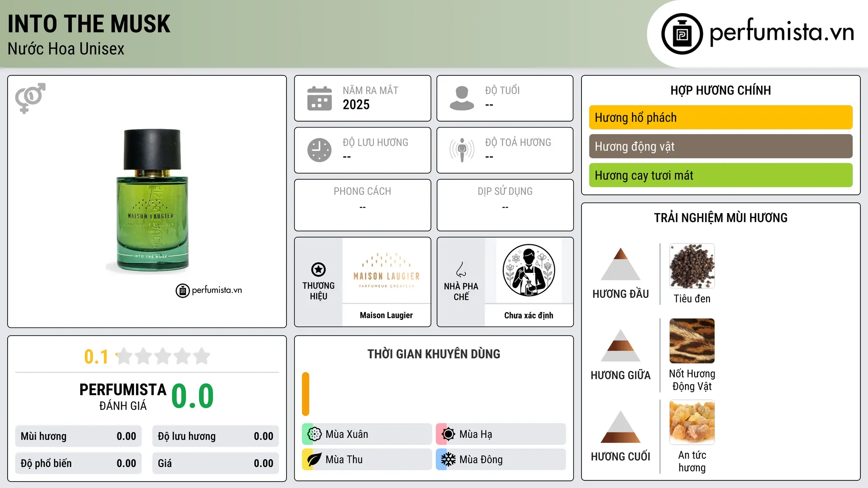Click the perfumista.vn site name
The height and width of the screenshot is (488, 868).
click(x=782, y=32)
